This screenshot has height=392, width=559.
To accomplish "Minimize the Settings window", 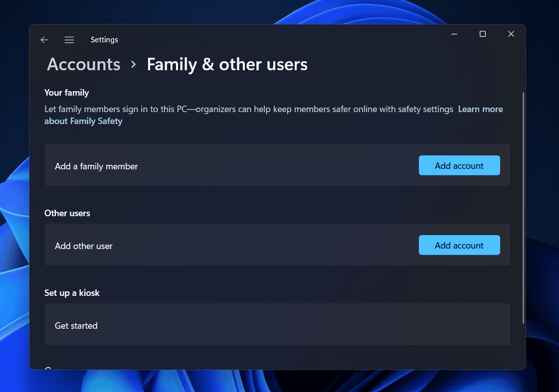I will coord(454,34).
